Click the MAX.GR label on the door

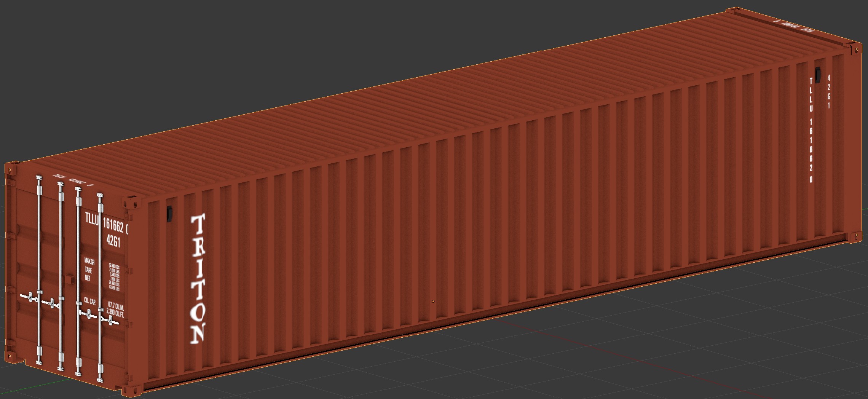point(89,262)
